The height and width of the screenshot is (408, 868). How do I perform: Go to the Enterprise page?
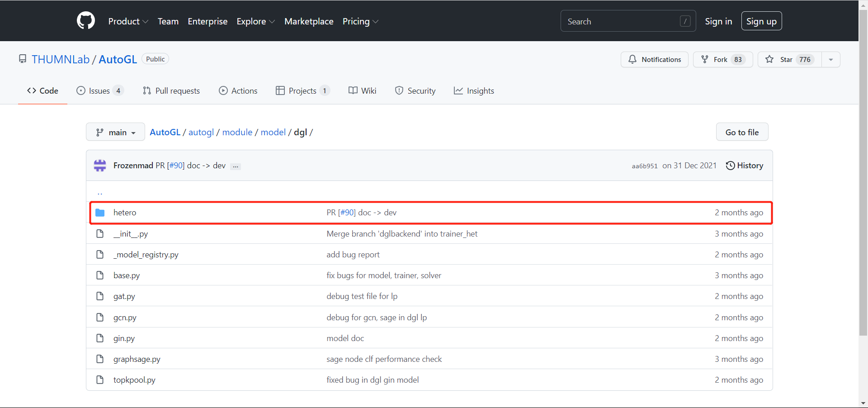click(x=208, y=21)
